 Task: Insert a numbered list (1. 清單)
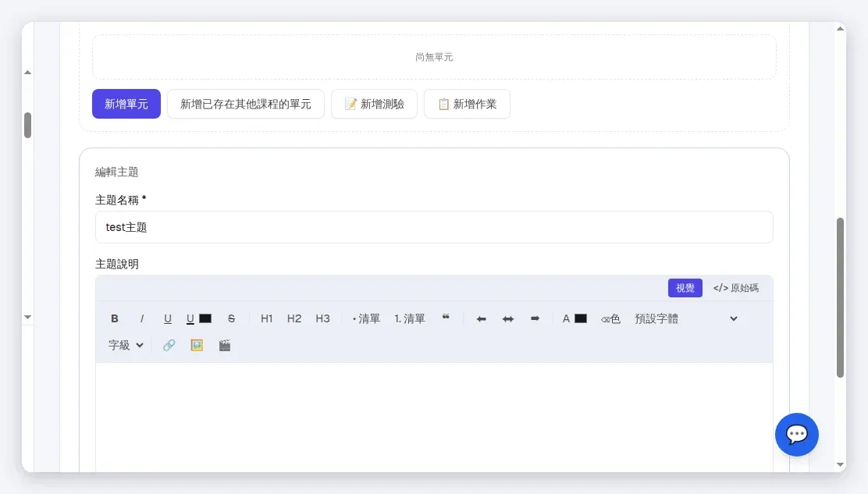[410, 318]
